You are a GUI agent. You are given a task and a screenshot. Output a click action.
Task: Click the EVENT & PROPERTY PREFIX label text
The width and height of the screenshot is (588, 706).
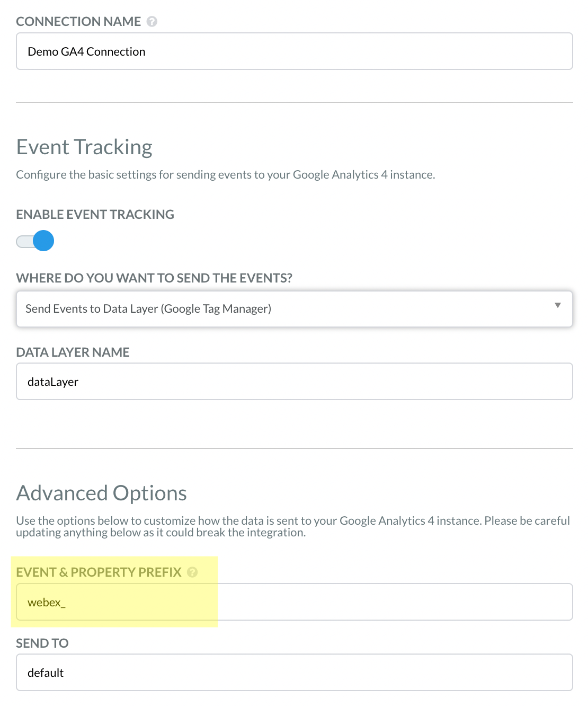click(x=99, y=572)
